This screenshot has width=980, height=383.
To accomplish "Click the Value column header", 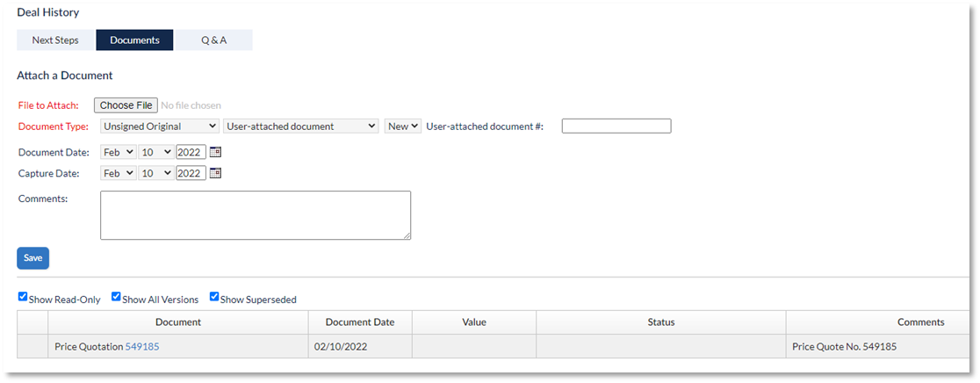I will click(x=473, y=322).
